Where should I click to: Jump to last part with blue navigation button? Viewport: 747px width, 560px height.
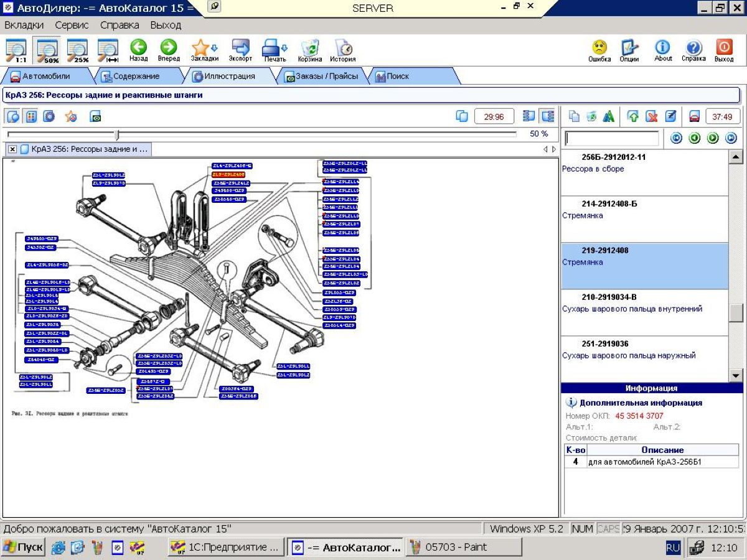[731, 138]
